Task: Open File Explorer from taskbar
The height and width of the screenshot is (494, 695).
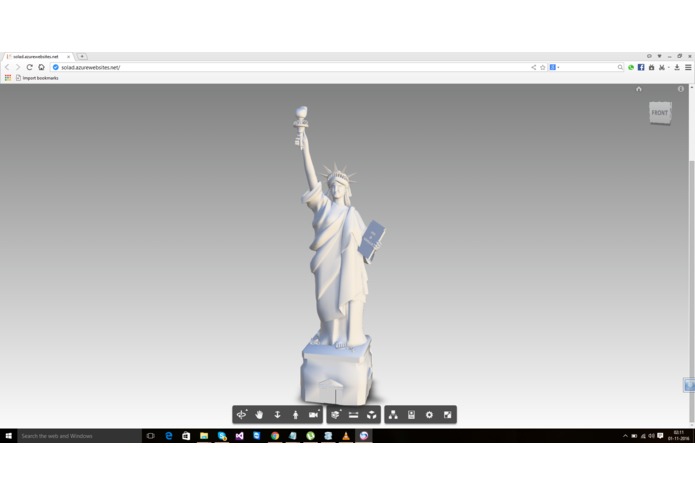Action: click(204, 436)
